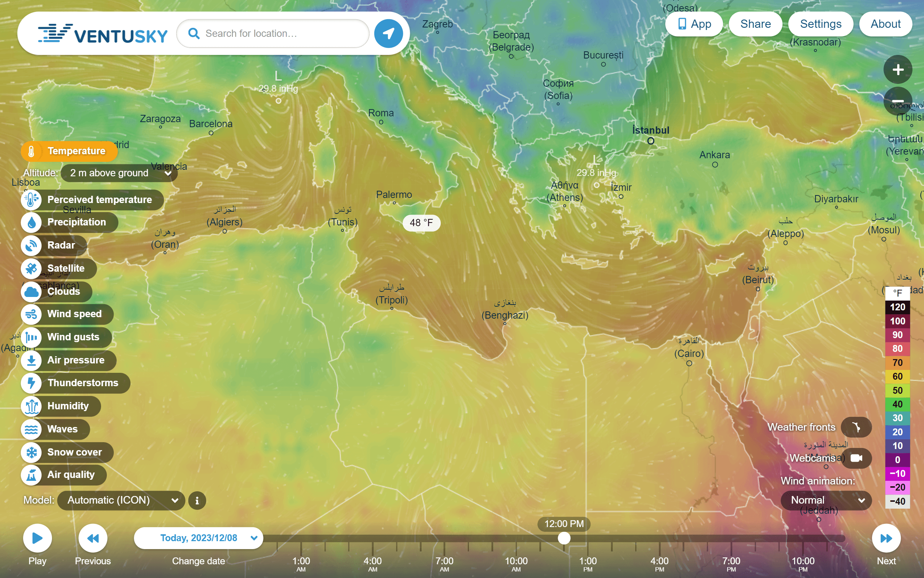Switch to the Precipitation layer label

click(77, 222)
